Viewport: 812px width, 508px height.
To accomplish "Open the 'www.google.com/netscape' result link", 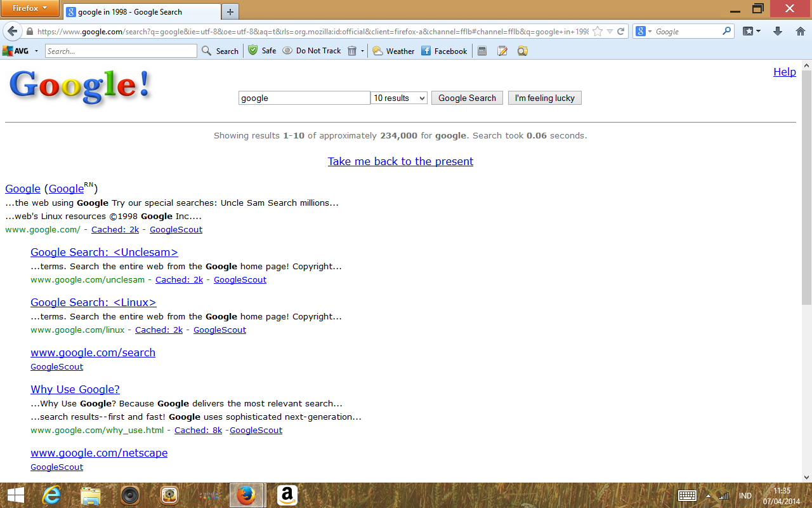I will coord(99,453).
